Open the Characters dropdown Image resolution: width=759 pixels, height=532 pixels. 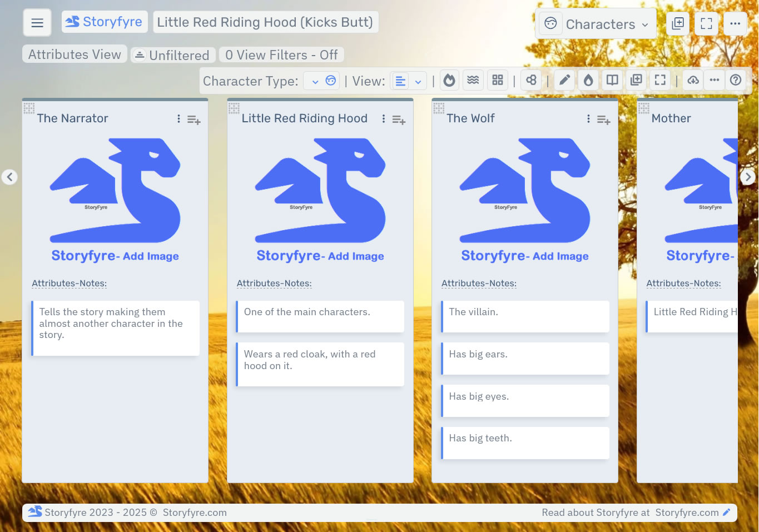601,24
